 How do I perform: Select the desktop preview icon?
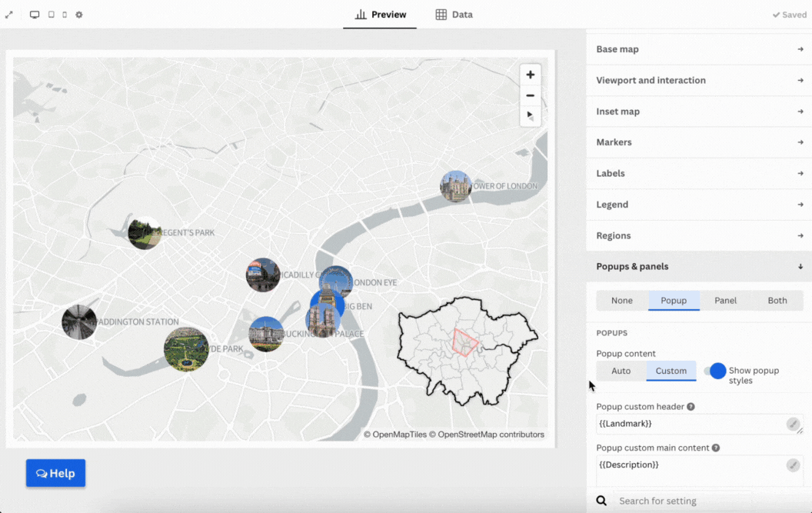coord(35,15)
